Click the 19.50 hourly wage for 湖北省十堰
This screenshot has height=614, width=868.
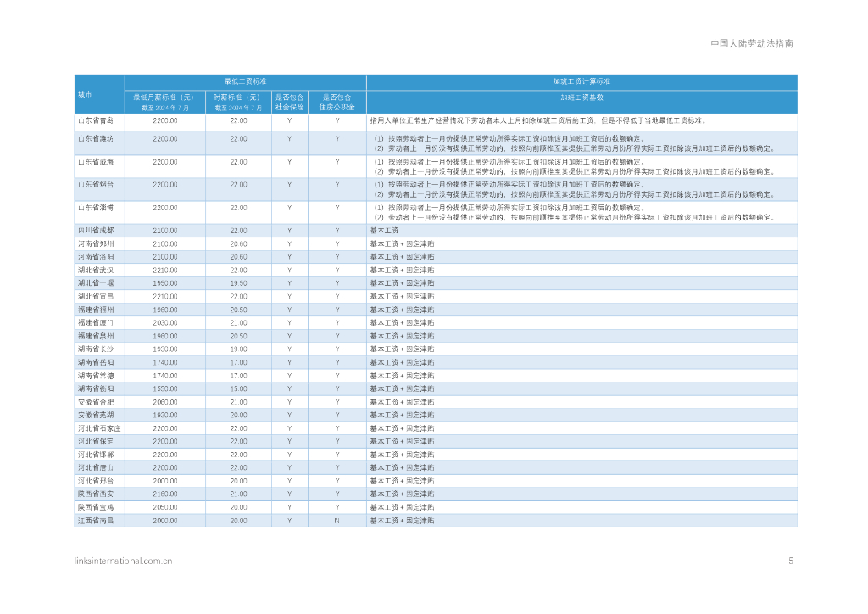(x=238, y=283)
